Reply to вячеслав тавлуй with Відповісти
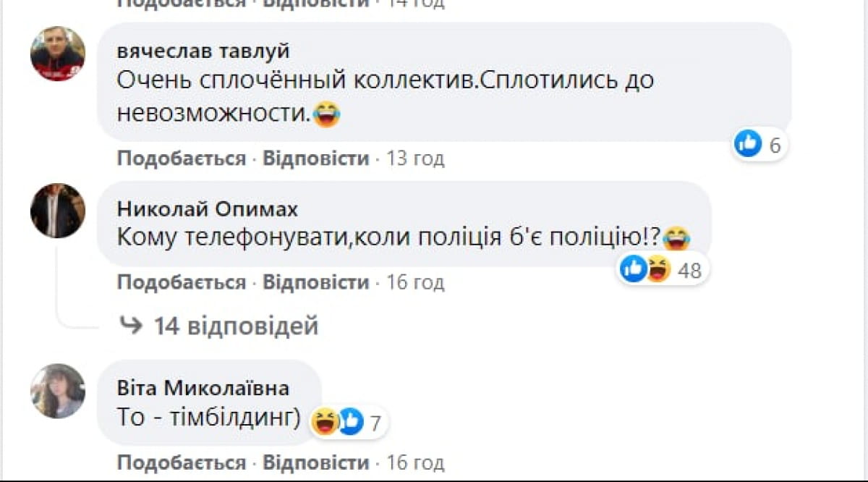The image size is (868, 482). (x=315, y=158)
